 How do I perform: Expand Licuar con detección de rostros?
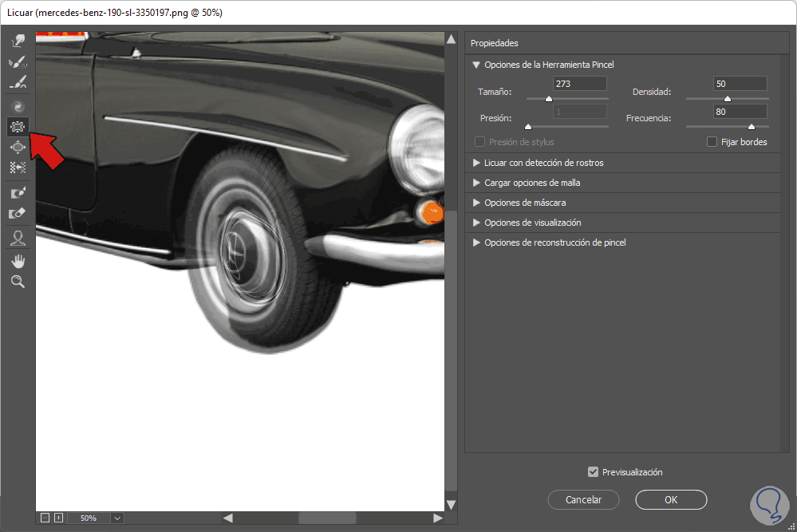(x=476, y=163)
